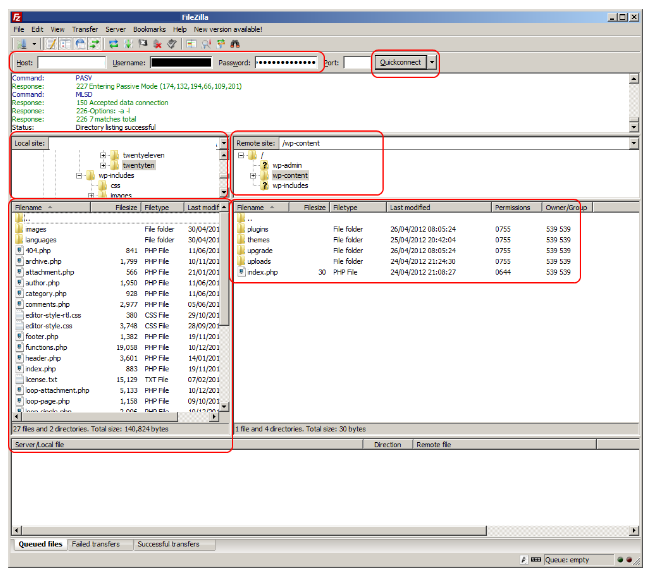Sort local list by Filetype column
Image resolution: width=656 pixels, height=575 pixels.
[x=163, y=208]
